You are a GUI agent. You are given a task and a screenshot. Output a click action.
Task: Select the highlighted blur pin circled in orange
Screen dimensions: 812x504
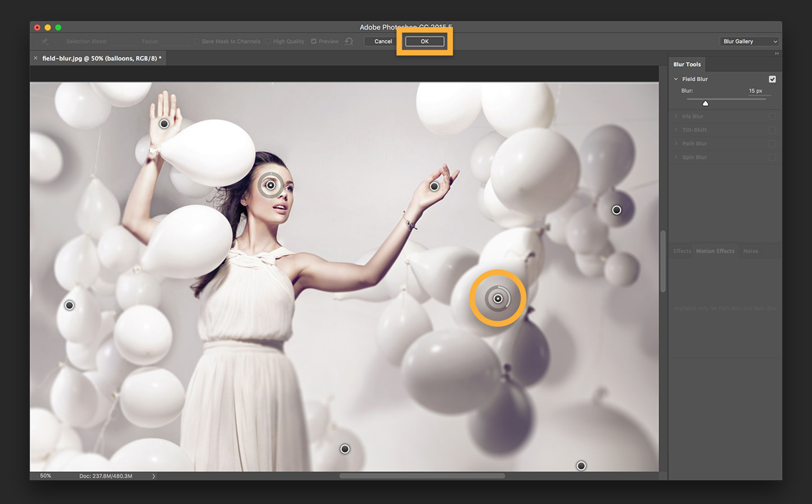pyautogui.click(x=498, y=298)
